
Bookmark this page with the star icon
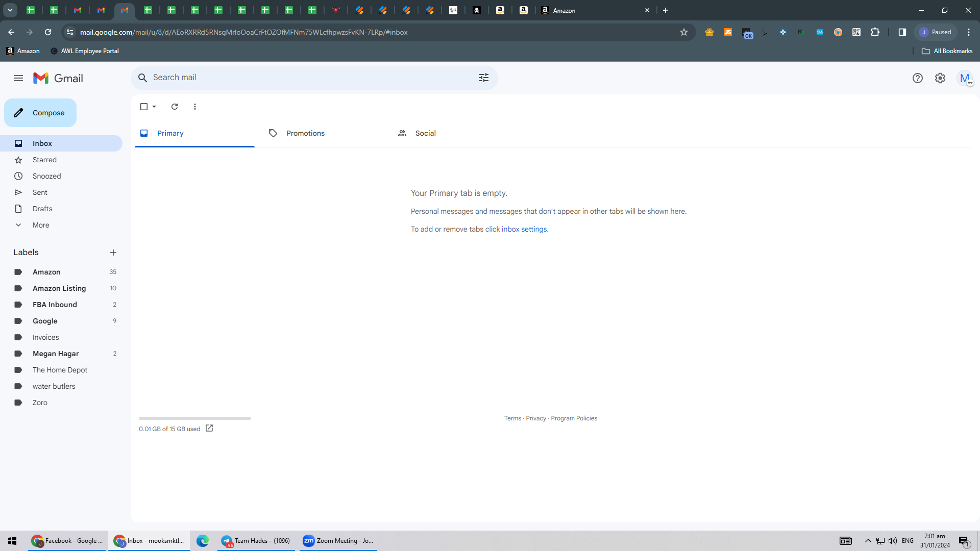[x=684, y=32]
